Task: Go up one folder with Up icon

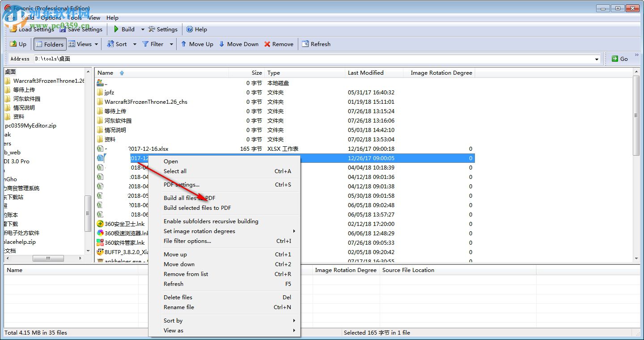Action: (13, 44)
